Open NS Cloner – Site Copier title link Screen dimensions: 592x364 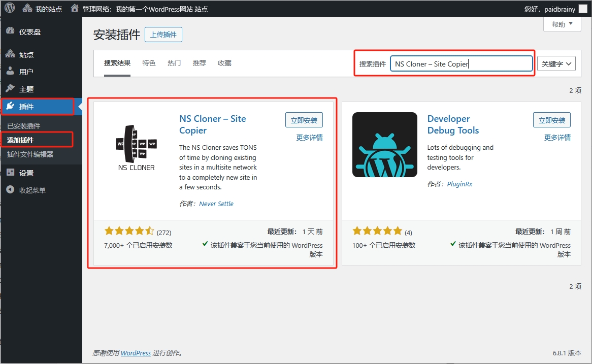(213, 124)
